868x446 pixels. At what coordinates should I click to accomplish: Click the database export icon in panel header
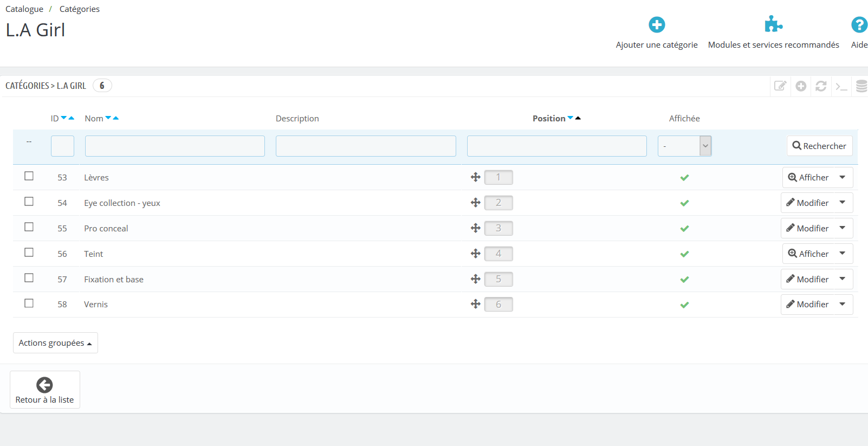[x=861, y=86]
